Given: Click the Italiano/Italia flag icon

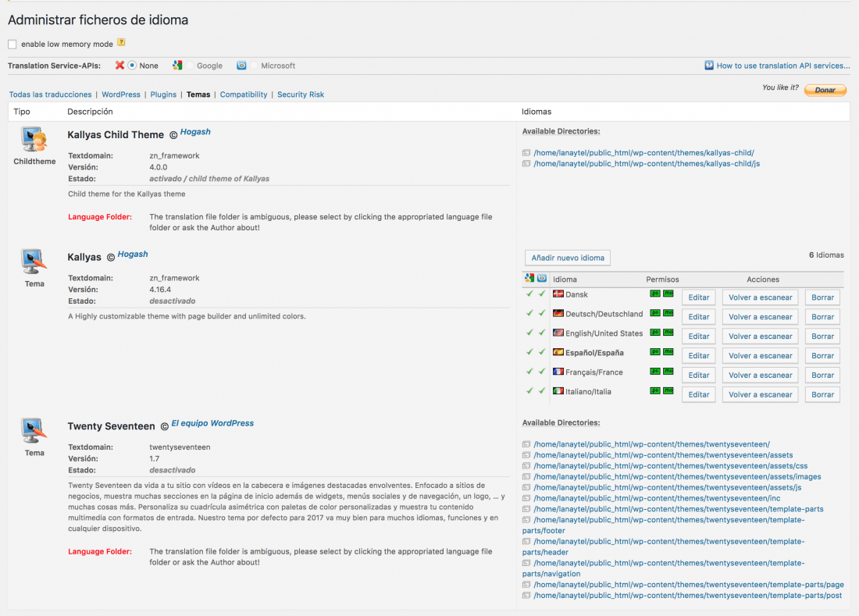Looking at the screenshot, I should [x=558, y=391].
